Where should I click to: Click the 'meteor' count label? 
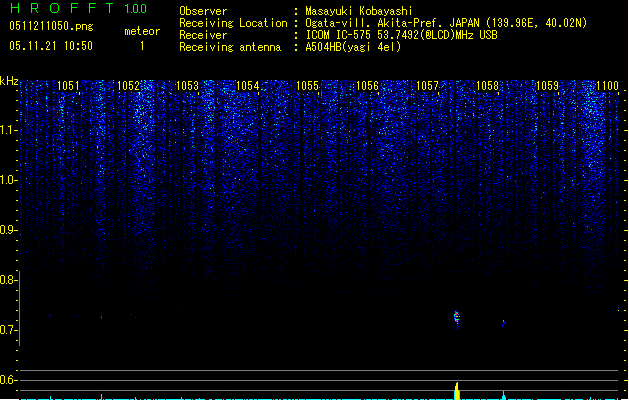[x=142, y=31]
